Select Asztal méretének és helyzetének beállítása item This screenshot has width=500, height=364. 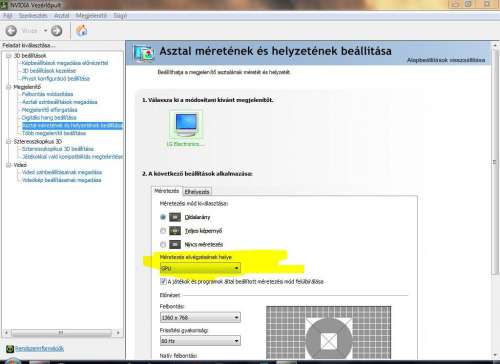[72, 126]
